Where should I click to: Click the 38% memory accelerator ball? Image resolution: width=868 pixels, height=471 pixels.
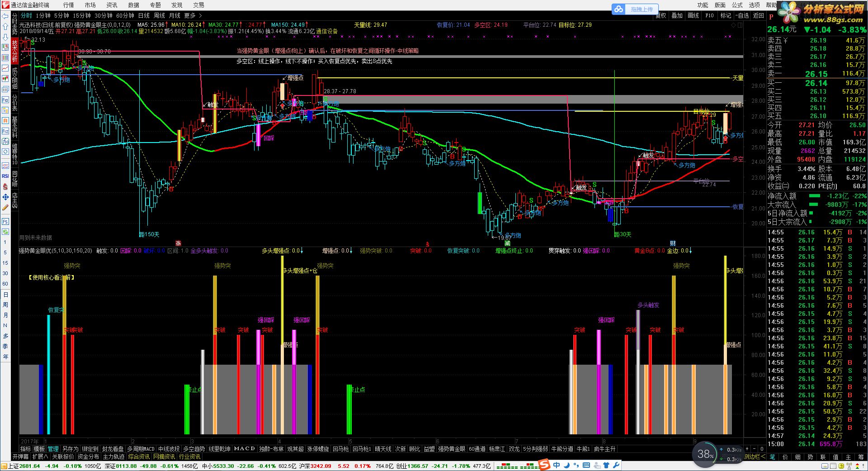705,453
